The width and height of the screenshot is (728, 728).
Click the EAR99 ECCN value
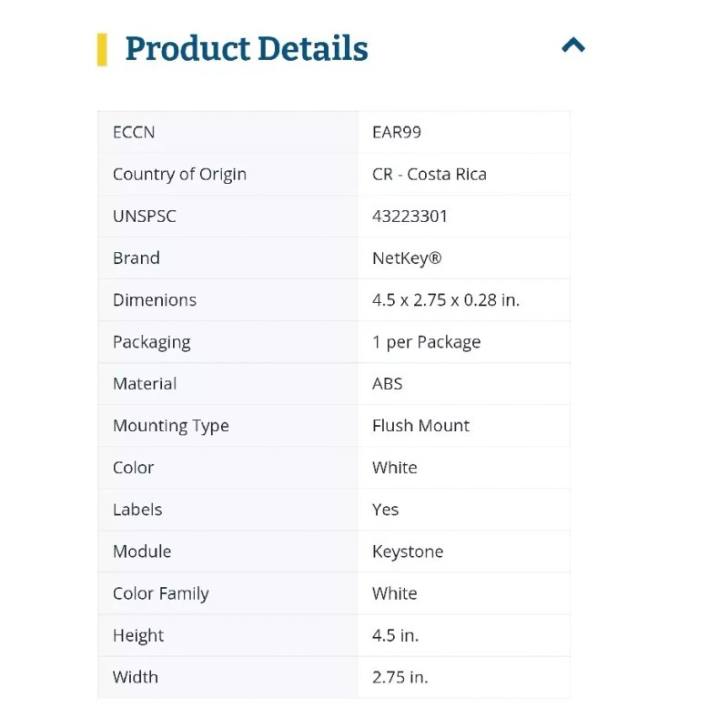point(397,132)
